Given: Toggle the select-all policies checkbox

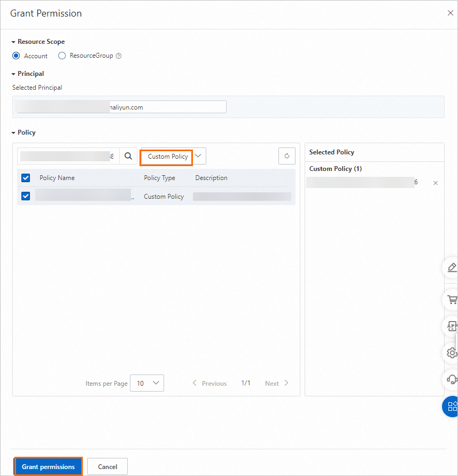Looking at the screenshot, I should point(26,178).
